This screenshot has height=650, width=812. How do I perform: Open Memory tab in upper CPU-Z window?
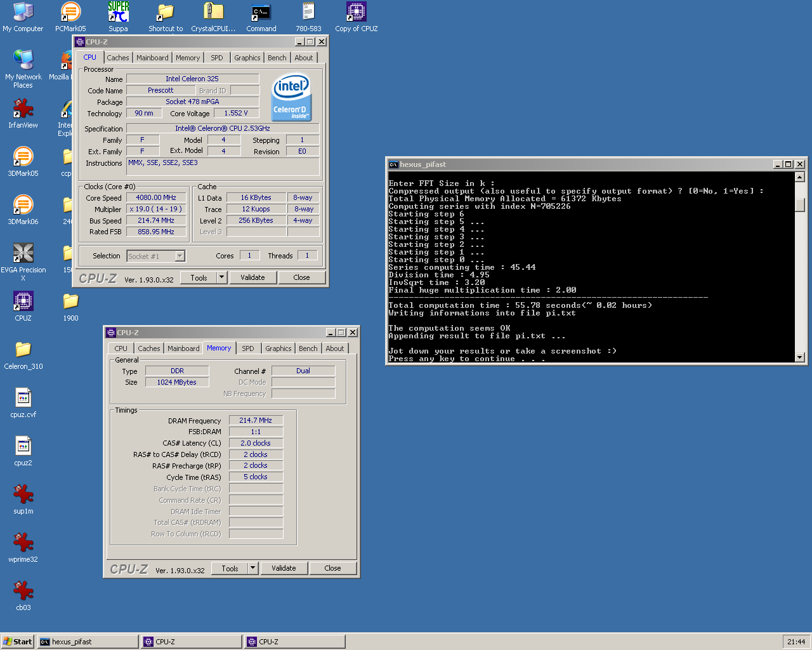point(188,58)
